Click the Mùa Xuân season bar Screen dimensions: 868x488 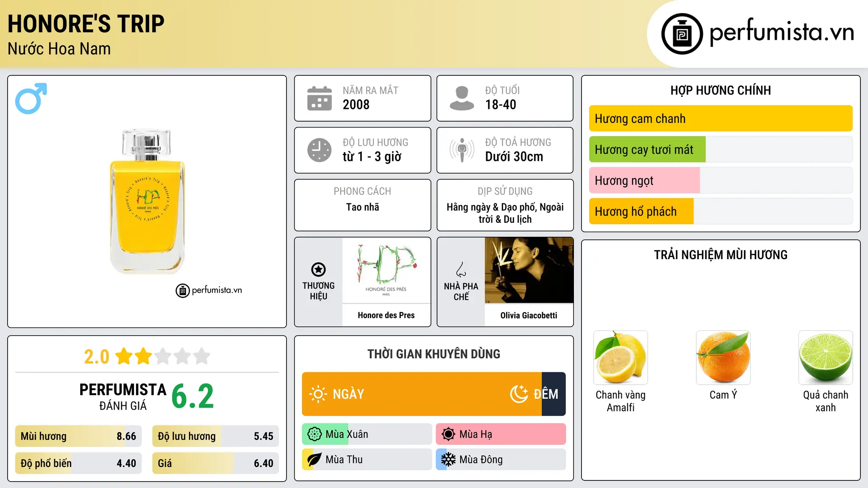367,434
